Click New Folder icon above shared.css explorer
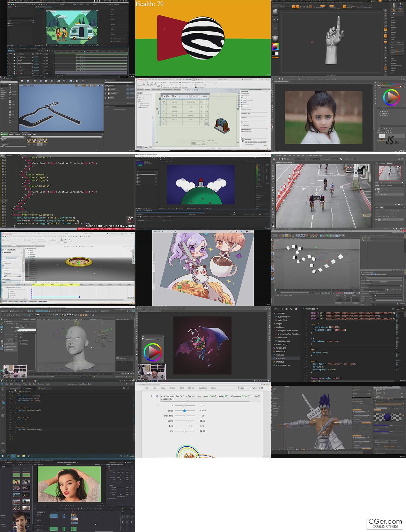This screenshot has height=532, width=406. (x=286, y=309)
